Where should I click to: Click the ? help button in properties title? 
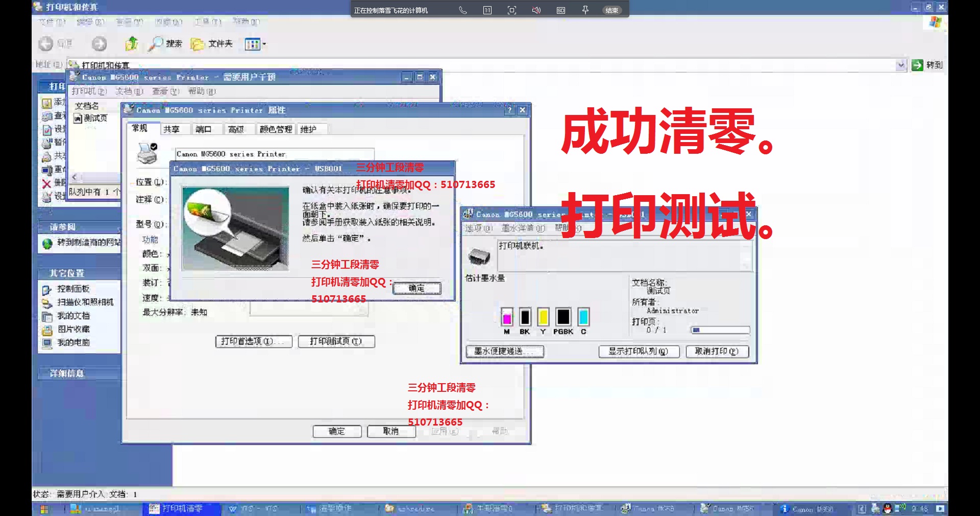(509, 110)
